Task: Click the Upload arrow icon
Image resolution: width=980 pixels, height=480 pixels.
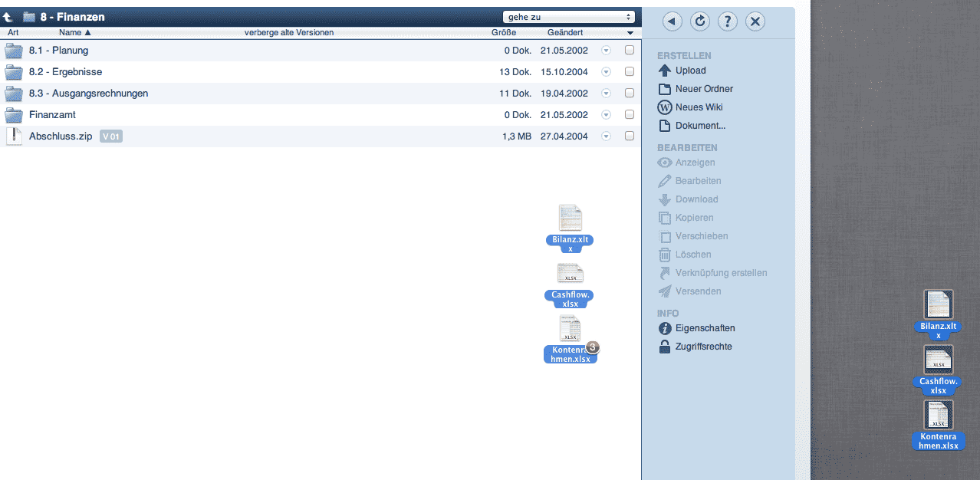Action: 665,71
